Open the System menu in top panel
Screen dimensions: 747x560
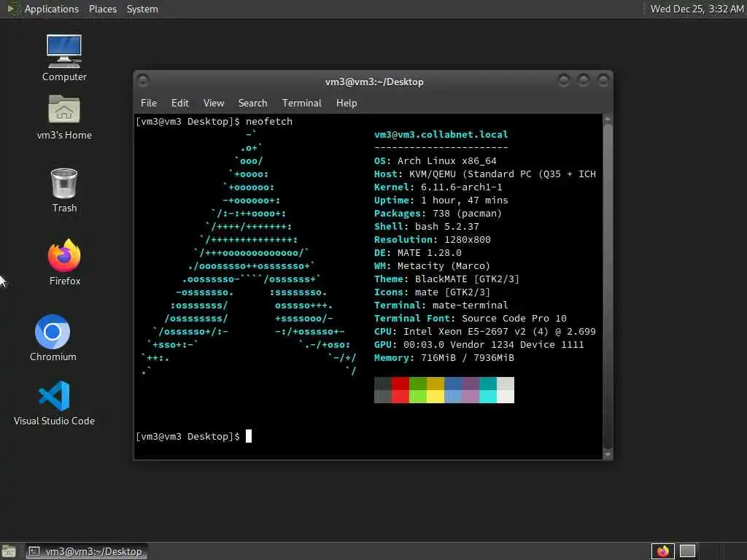pos(142,9)
